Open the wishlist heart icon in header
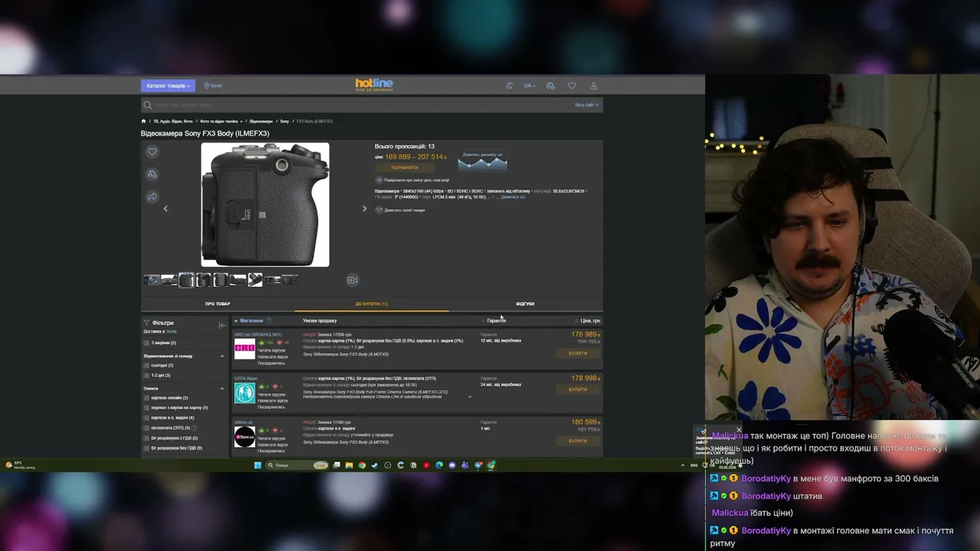The image size is (980, 551). pos(572,86)
